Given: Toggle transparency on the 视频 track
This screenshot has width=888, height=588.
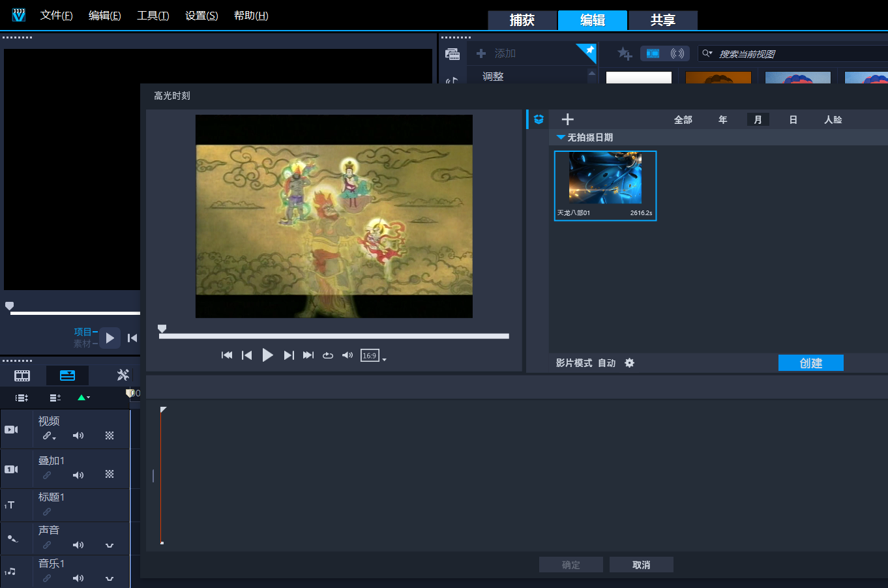Looking at the screenshot, I should click(x=110, y=435).
